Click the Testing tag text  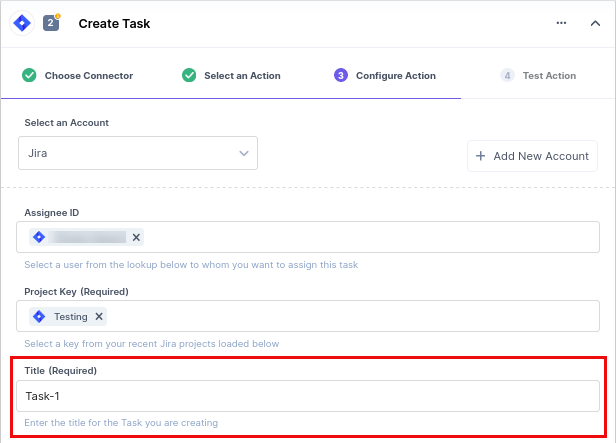point(71,317)
